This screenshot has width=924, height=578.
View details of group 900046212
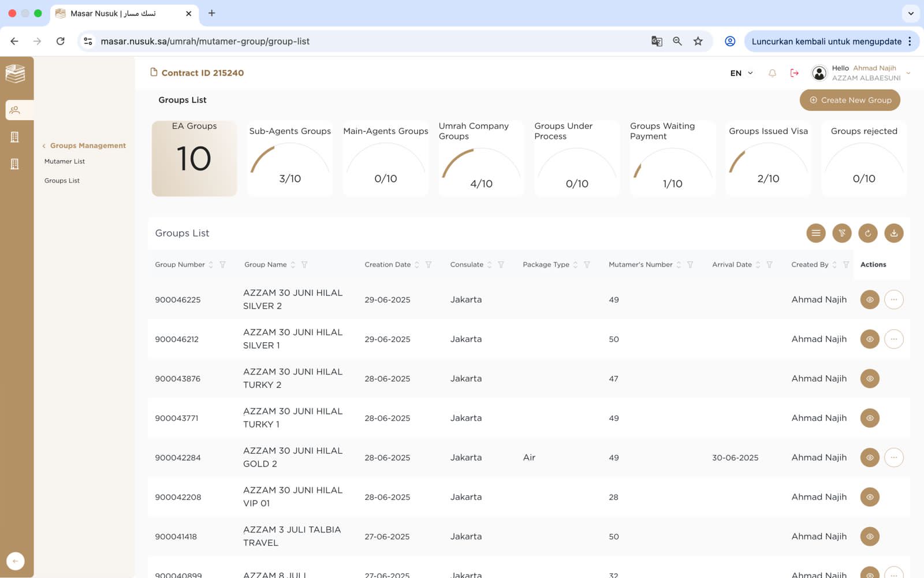point(869,339)
